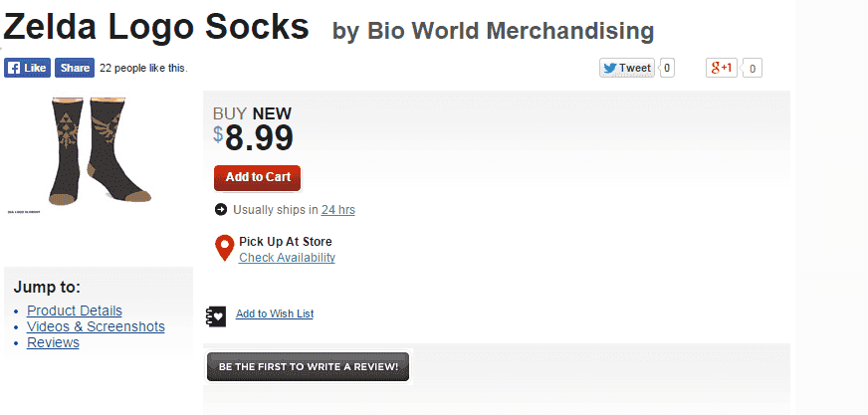868x415 pixels.
Task: Open the Add to Wish List link
Action: tap(275, 313)
